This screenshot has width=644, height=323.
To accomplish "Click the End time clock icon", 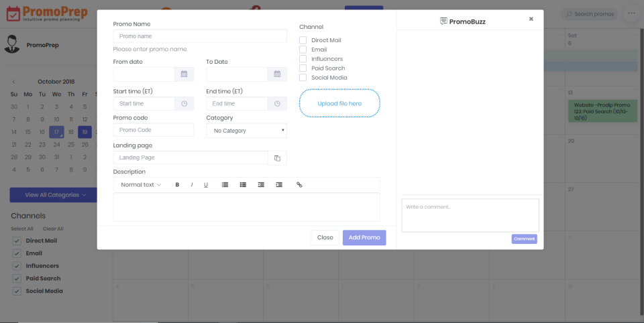I will coord(277,104).
